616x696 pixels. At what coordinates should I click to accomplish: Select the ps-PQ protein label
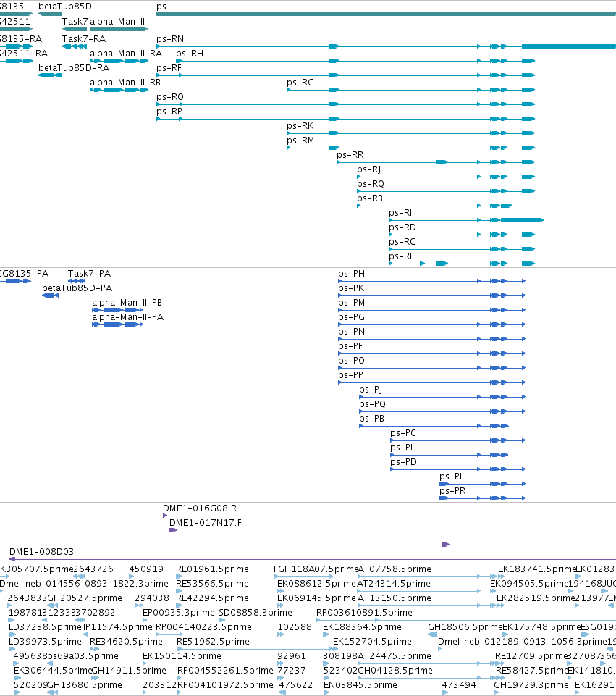[373, 404]
